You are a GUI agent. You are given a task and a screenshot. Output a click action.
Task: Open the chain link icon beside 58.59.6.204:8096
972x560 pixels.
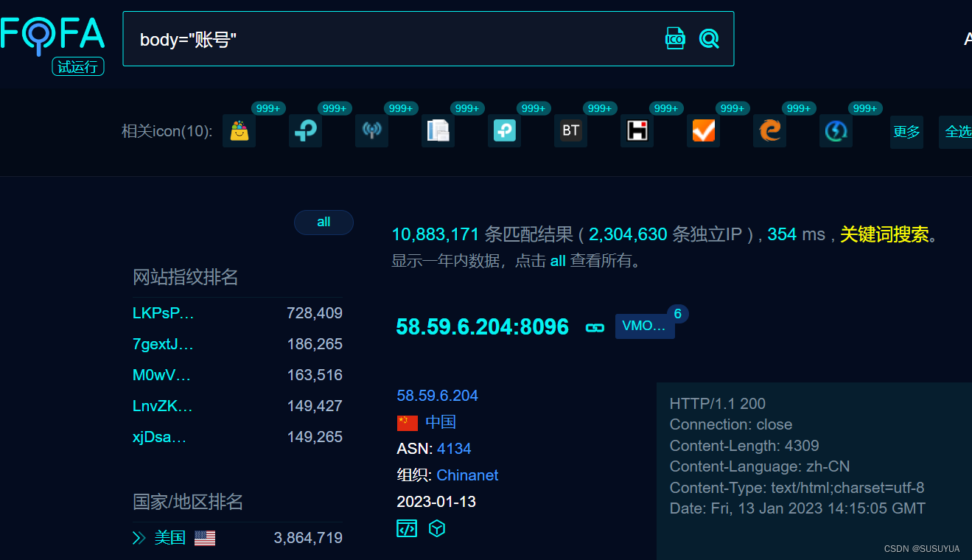pos(595,327)
